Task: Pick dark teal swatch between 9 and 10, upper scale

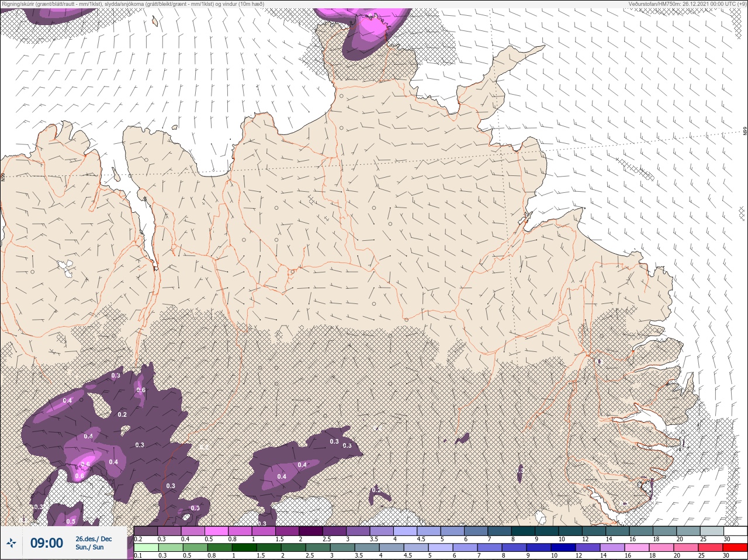Action: 547,531
